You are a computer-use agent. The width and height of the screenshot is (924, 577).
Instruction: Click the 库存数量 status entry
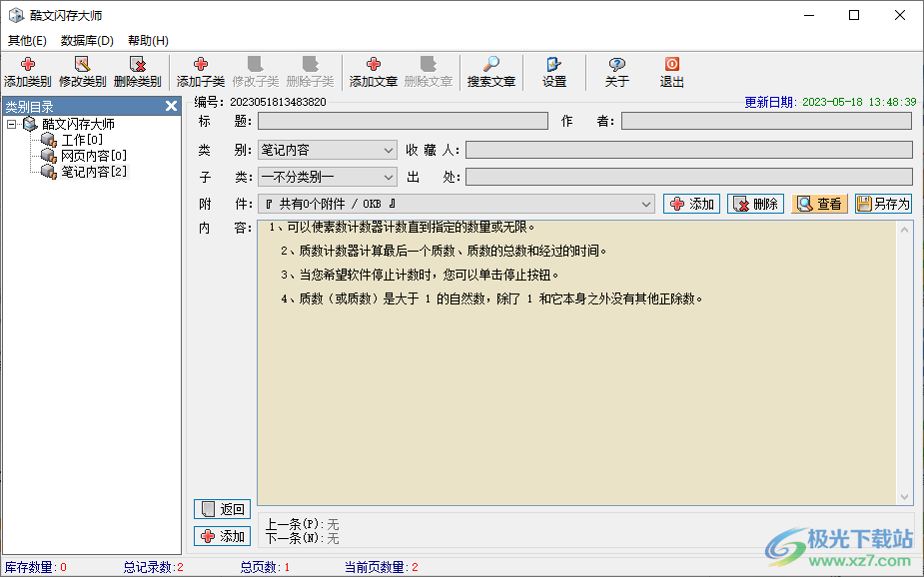click(x=35, y=568)
